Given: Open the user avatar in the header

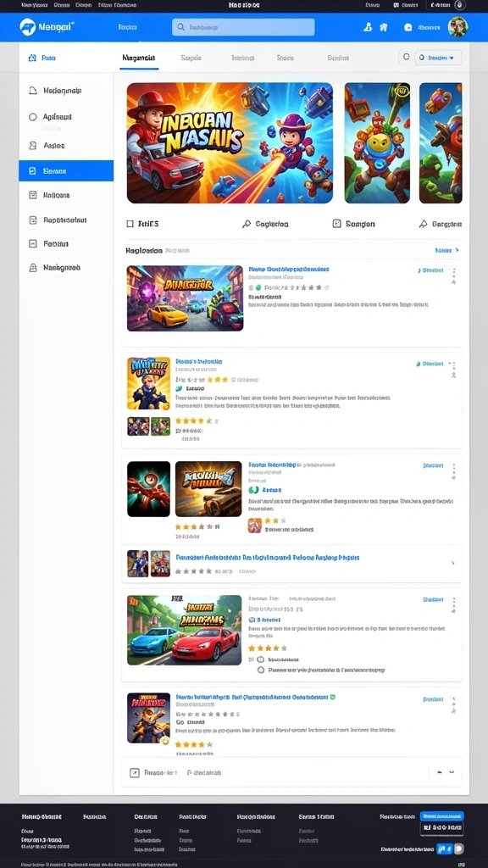Looking at the screenshot, I should click(457, 26).
